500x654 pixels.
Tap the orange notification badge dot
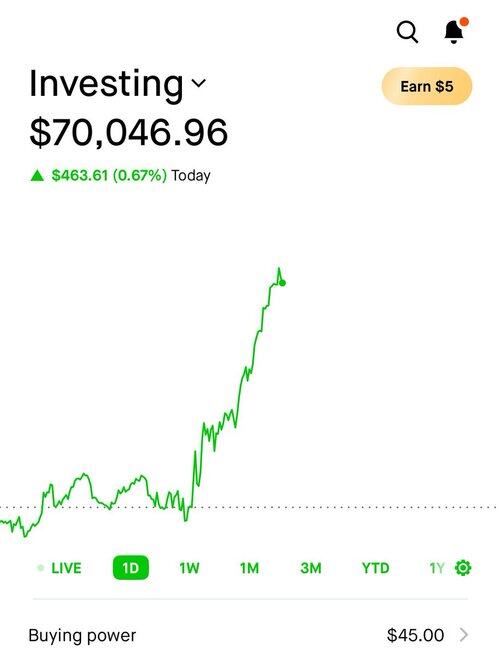pyautogui.click(x=464, y=22)
